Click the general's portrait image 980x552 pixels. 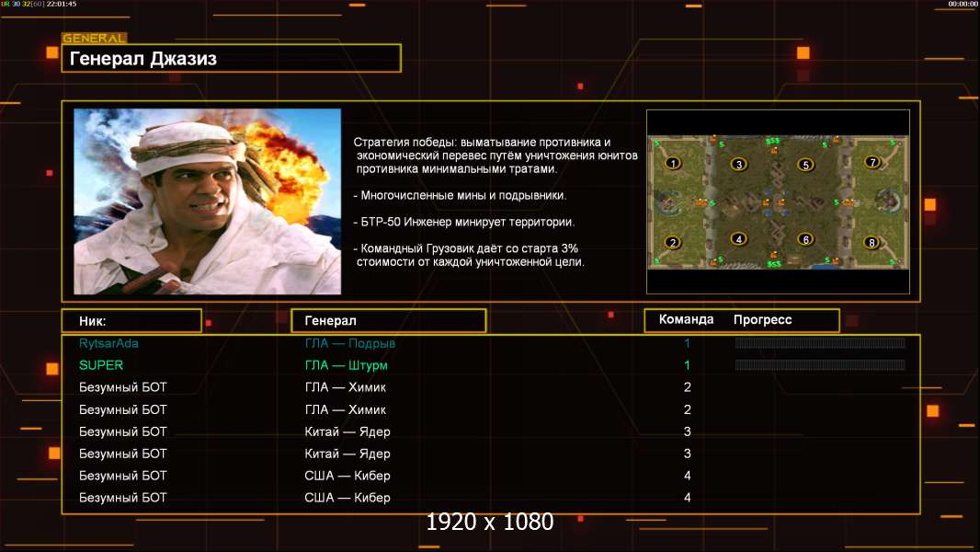208,201
